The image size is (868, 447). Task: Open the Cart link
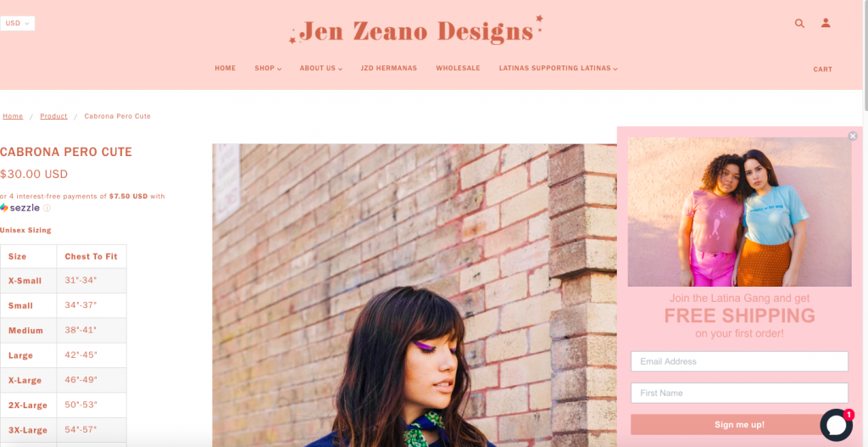[x=822, y=70]
